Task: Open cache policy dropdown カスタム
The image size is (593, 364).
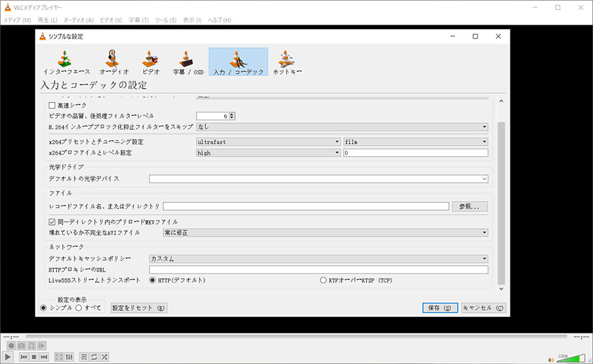Action: 318,259
